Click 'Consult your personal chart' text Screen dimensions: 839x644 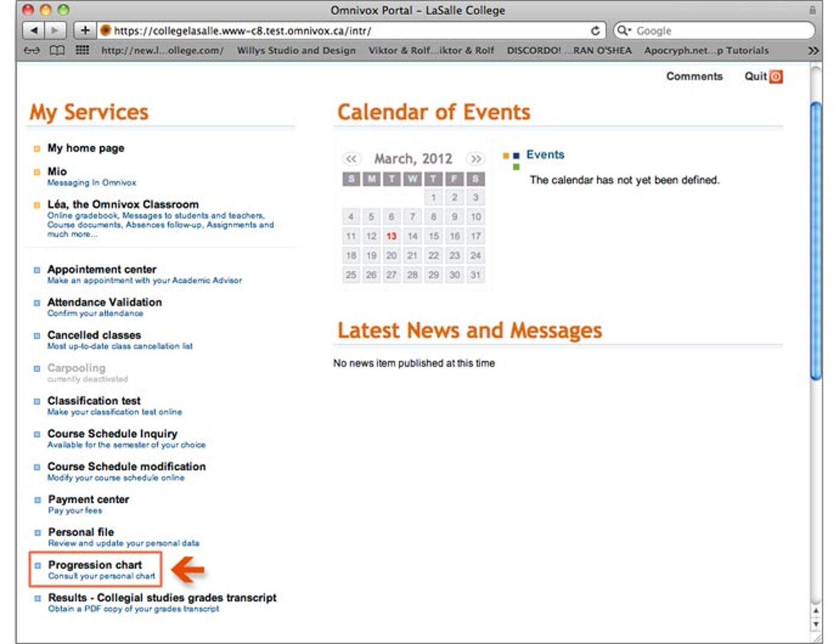pos(101,576)
